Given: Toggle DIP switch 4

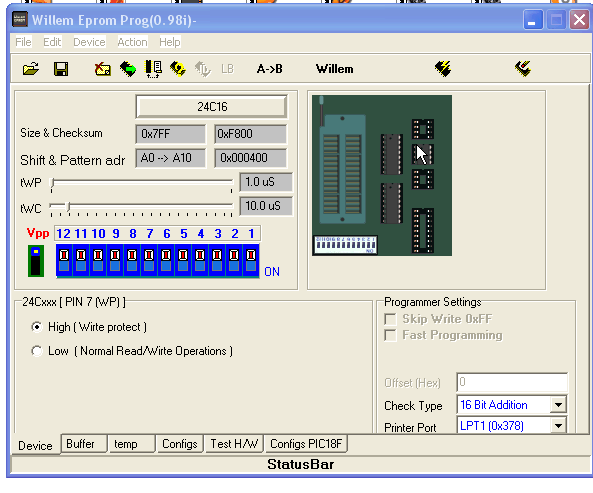Looking at the screenshot, I should [200, 261].
